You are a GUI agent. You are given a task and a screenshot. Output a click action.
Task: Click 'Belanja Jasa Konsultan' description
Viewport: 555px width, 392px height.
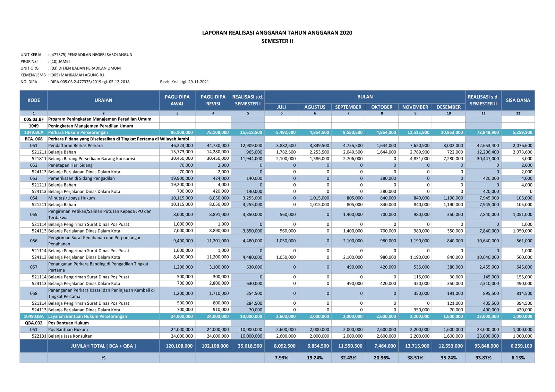(x=70, y=336)
